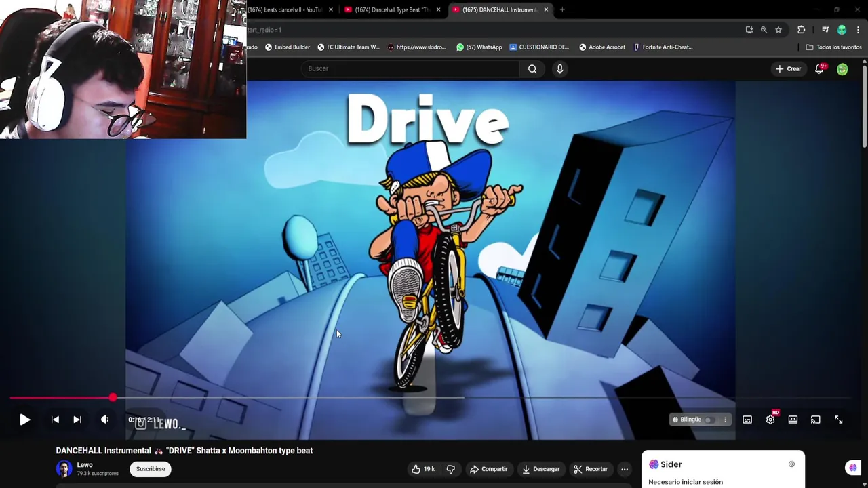The width and height of the screenshot is (868, 488).
Task: Share the video via Compartir
Action: 488,469
